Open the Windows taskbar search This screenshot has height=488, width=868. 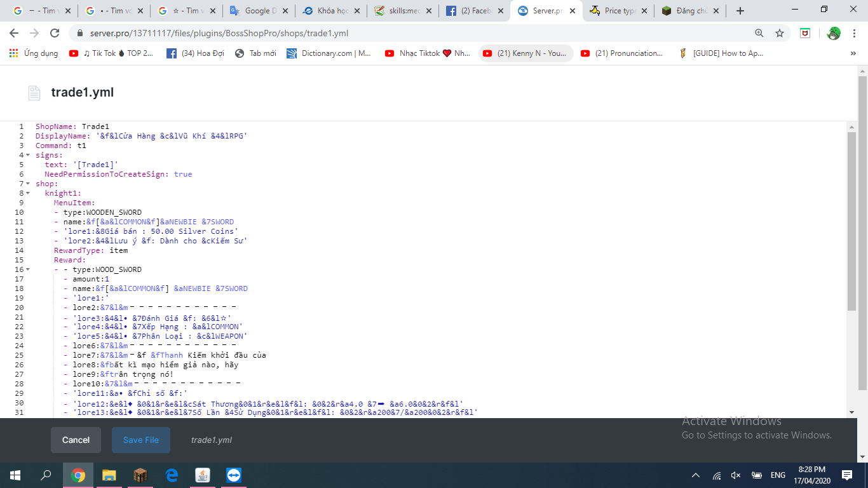[x=46, y=475]
